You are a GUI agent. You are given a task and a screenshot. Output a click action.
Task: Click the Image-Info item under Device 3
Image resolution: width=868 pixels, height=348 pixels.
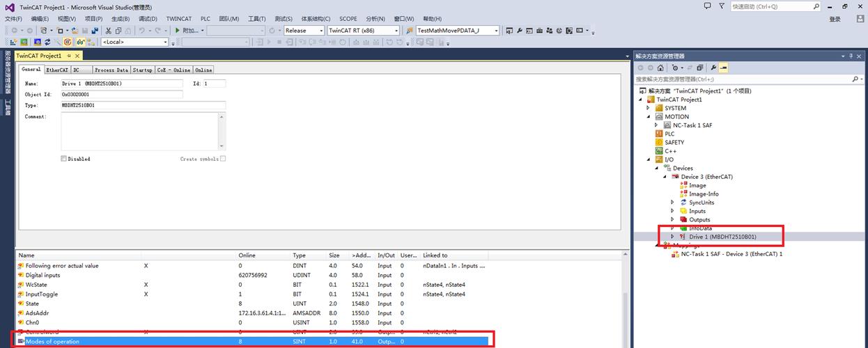point(704,194)
